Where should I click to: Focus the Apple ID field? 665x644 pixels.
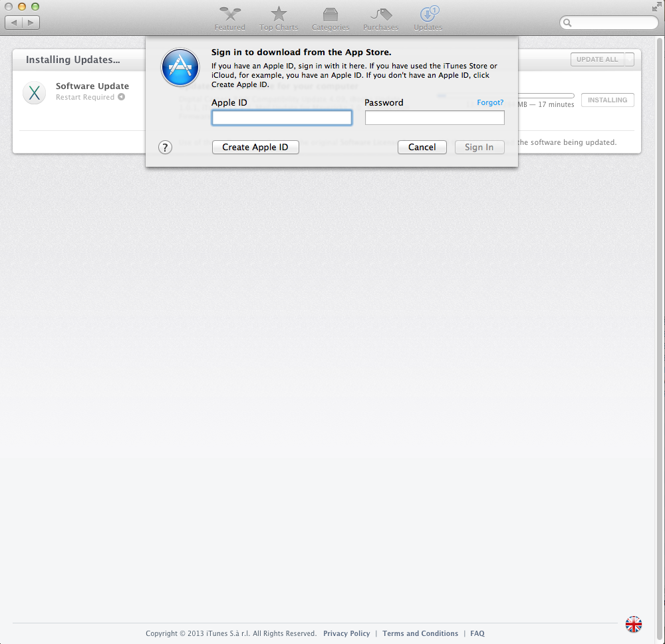point(281,118)
